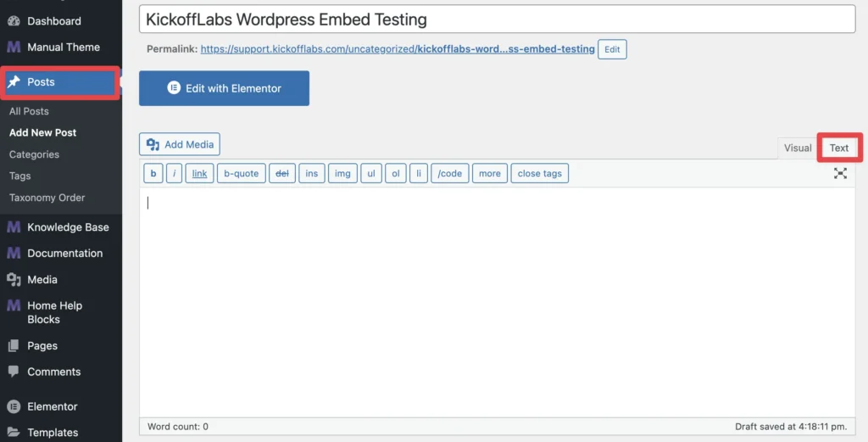868x442 pixels.
Task: Click the Manual Theme M icon
Action: click(14, 47)
